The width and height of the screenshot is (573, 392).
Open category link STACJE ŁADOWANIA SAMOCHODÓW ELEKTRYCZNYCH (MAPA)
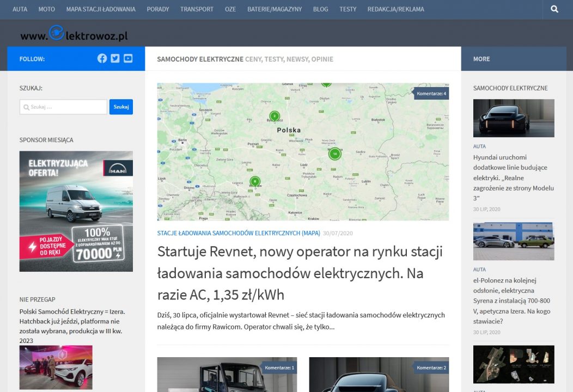(239, 233)
